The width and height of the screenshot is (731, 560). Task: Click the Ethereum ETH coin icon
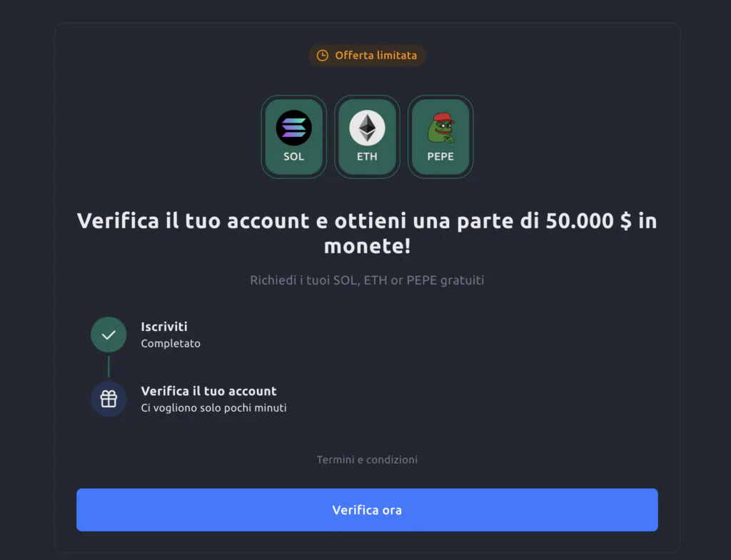367,128
